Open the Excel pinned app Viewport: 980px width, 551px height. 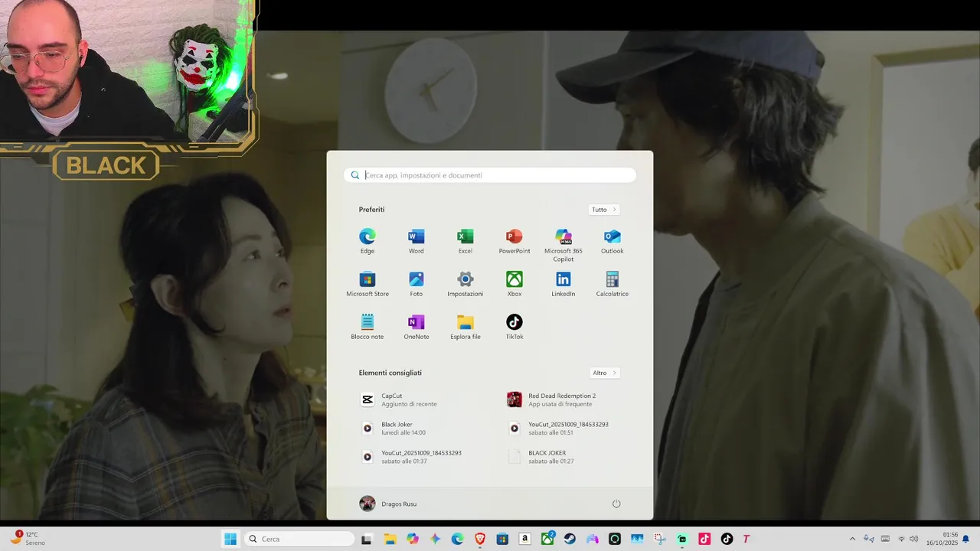(x=465, y=241)
